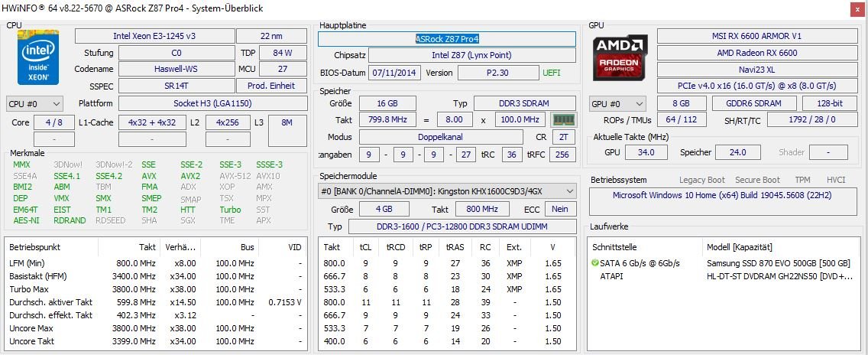
Task: Click the AMD Radeon Graphics logo
Action: click(620, 57)
